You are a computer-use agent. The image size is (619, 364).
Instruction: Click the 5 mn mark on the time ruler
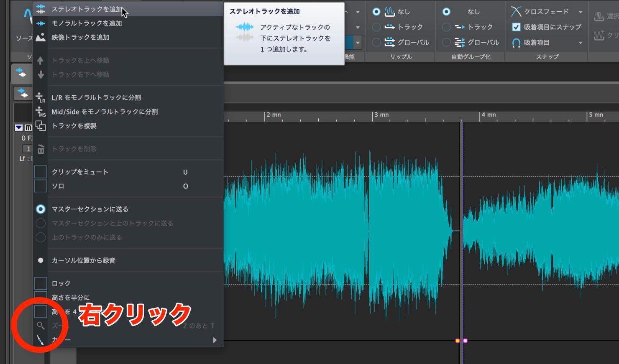(595, 115)
